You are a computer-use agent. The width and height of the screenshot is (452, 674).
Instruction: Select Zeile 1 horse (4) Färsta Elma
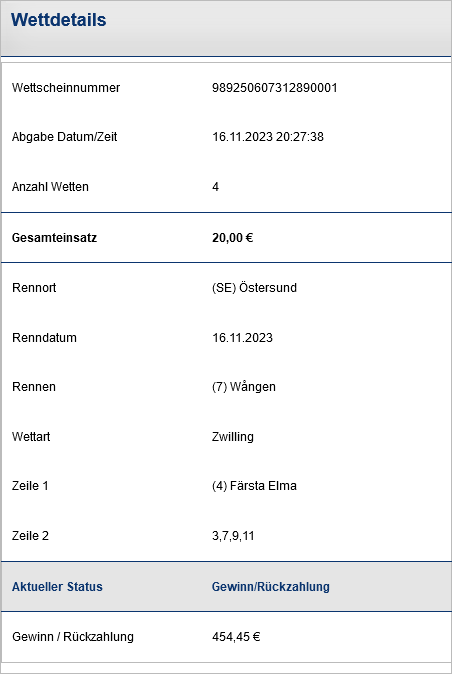[254, 486]
